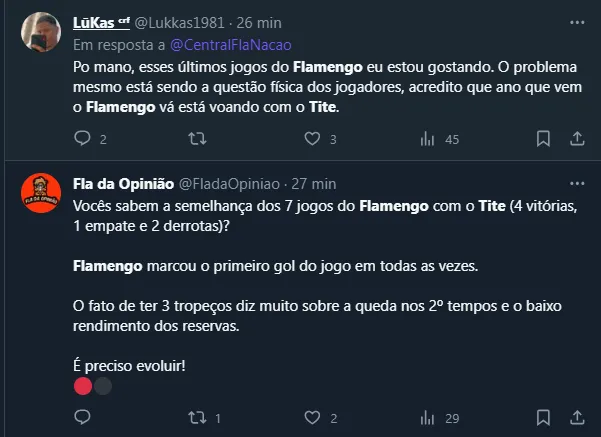View analytics showing 29 views

pos(427,417)
